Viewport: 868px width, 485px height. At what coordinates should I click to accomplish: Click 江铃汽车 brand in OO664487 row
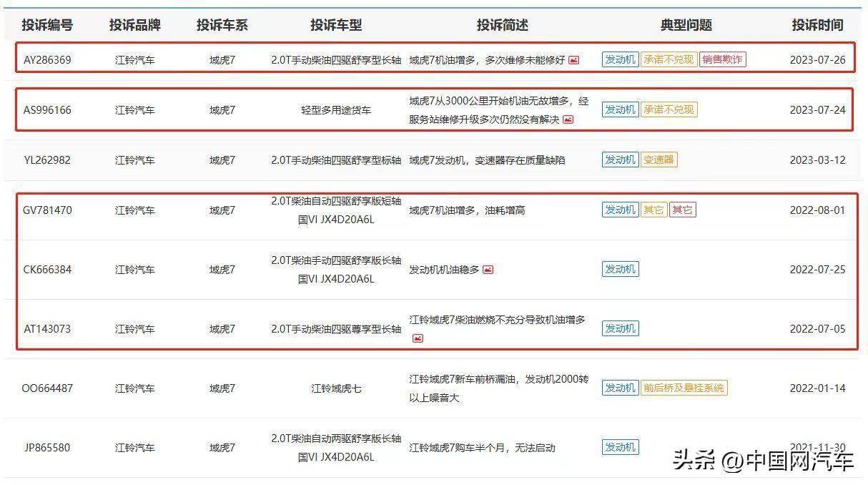coord(135,388)
